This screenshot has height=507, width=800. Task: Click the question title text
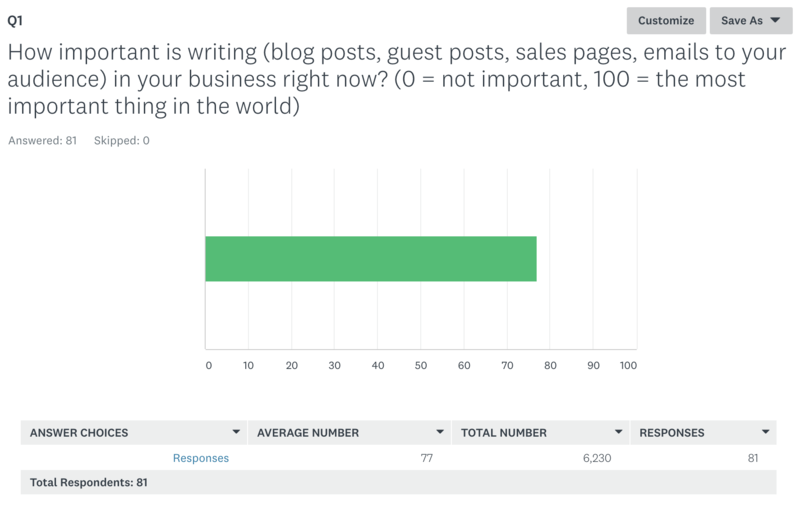[380, 79]
